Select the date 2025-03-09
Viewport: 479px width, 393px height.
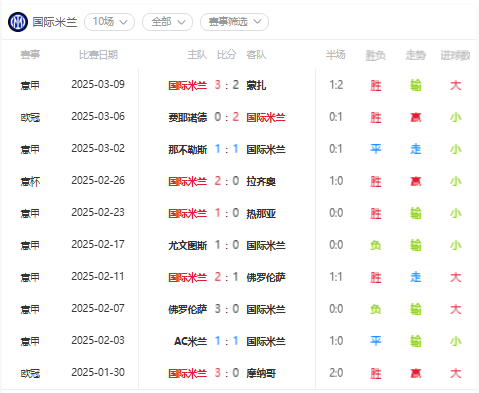[x=98, y=84]
